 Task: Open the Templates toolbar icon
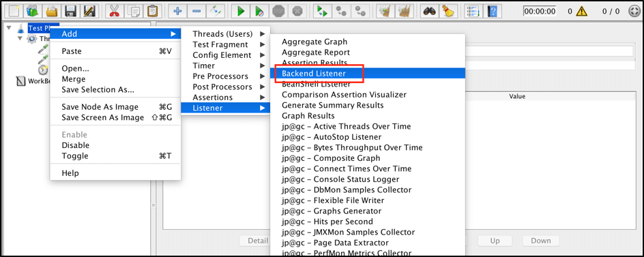[33, 11]
